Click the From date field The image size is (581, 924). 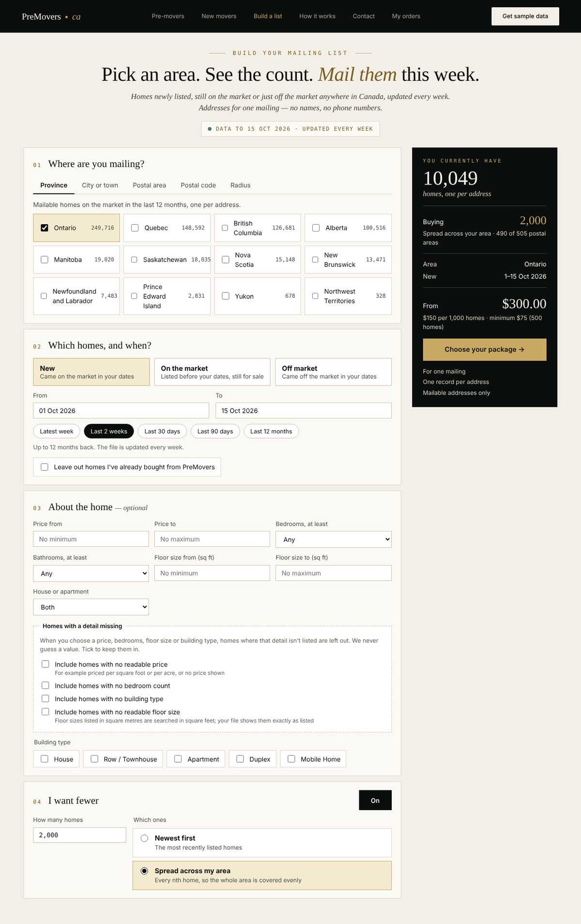point(121,411)
